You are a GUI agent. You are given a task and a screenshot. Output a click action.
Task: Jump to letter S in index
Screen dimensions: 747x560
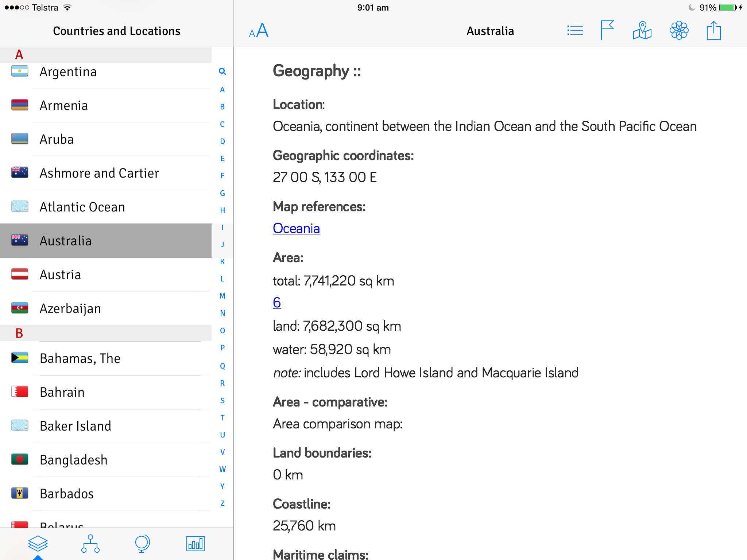[222, 401]
